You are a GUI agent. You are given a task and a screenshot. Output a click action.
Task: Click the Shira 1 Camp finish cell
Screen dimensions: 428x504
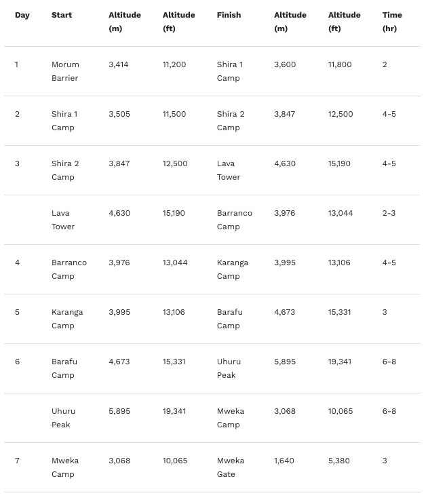coord(230,71)
